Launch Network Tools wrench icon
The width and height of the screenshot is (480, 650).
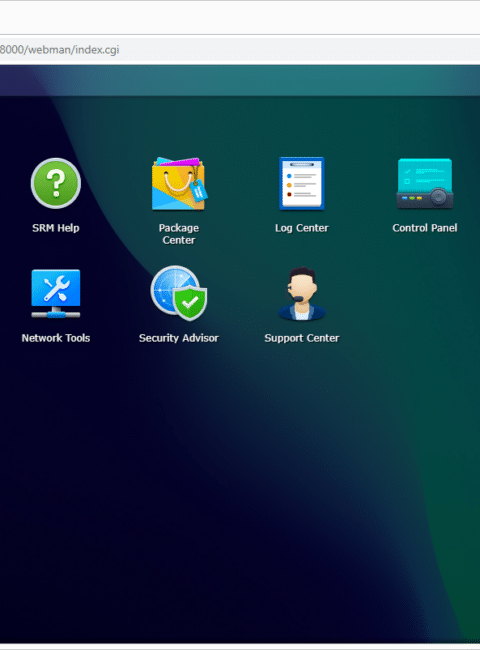point(56,293)
